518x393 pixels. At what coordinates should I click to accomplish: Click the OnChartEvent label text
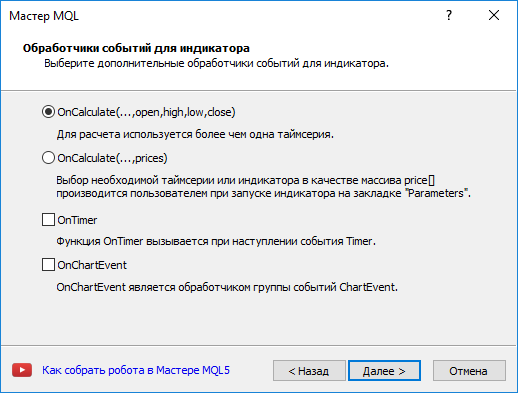(x=92, y=265)
